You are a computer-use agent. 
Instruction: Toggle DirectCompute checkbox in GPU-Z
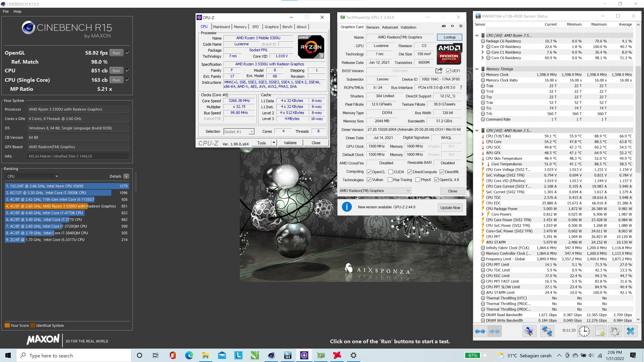point(410,172)
